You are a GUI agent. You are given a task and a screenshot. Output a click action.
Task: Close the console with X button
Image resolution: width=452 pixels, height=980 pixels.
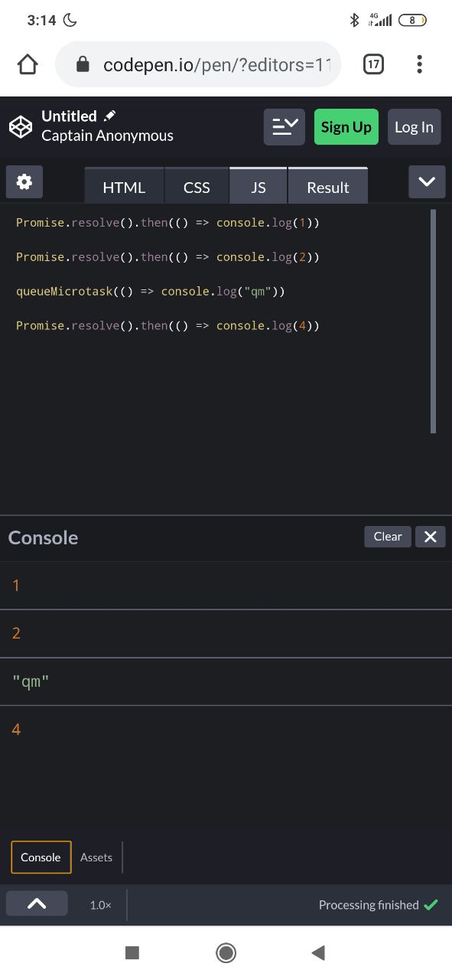click(430, 537)
